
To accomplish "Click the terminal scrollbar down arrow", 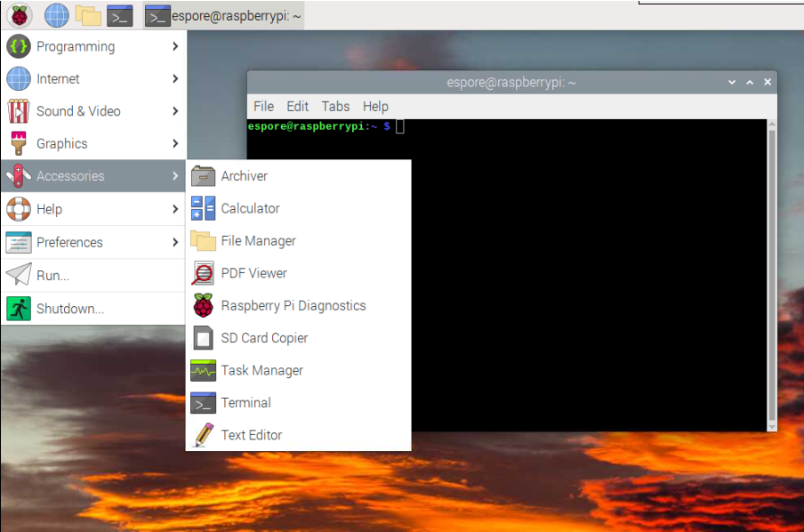I will (772, 427).
